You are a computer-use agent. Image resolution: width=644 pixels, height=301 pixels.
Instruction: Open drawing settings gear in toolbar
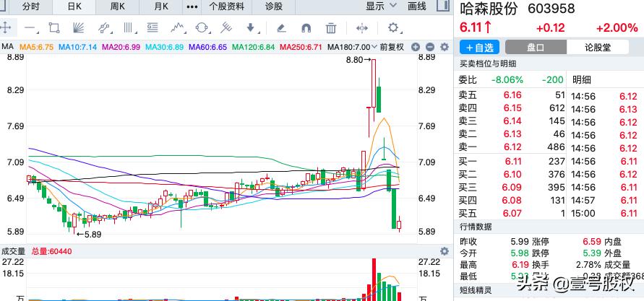pyautogui.click(x=393, y=28)
